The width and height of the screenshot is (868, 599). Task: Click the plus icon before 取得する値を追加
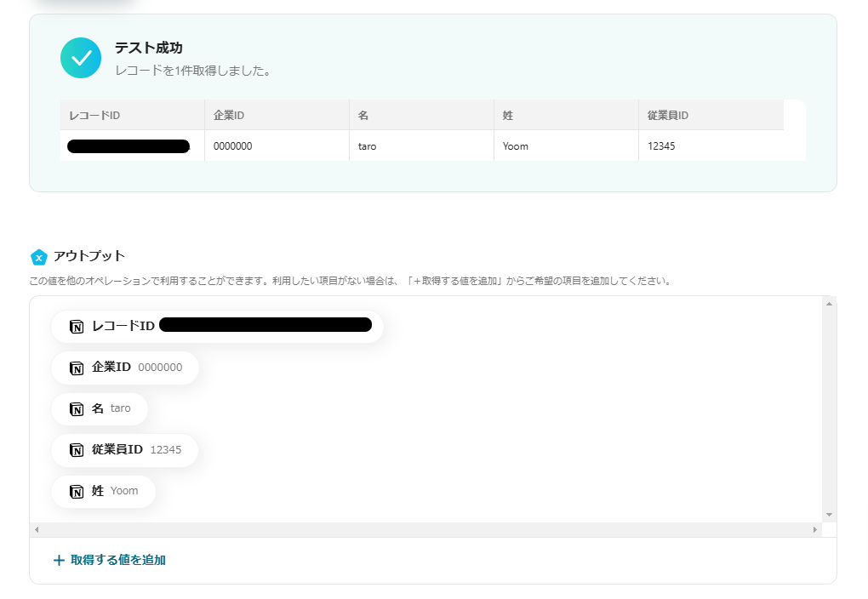[x=58, y=560]
